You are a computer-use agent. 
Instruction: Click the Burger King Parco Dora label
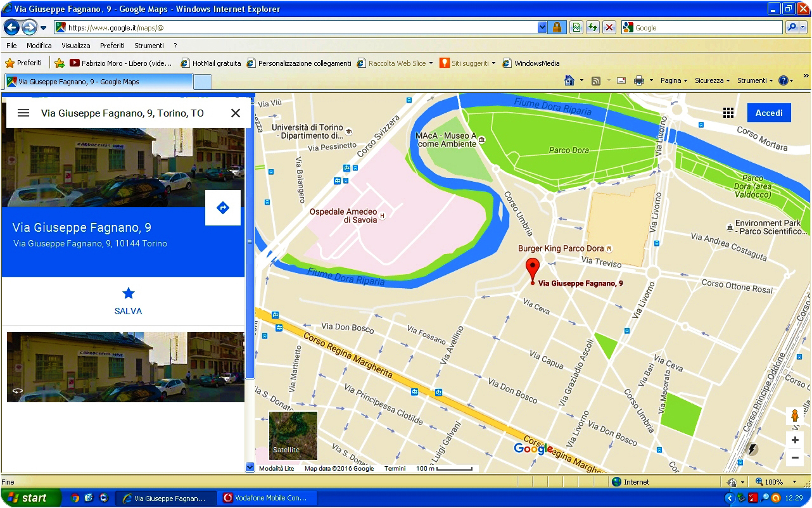[561, 248]
